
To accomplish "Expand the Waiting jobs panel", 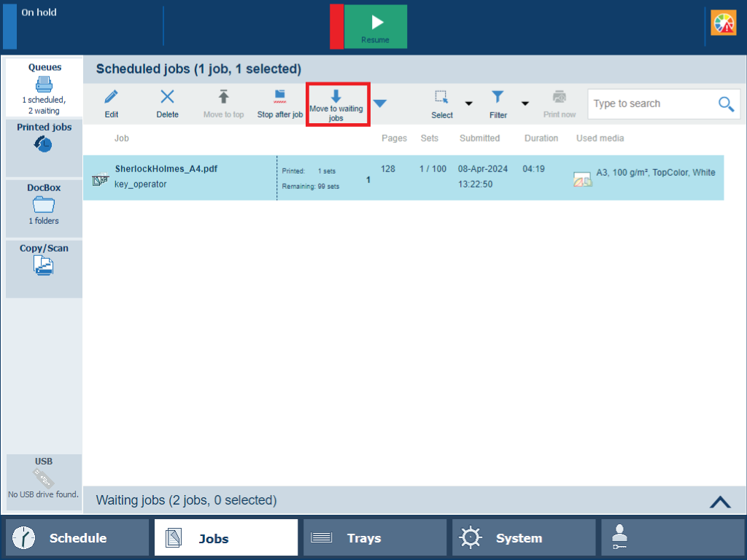I will (x=719, y=501).
